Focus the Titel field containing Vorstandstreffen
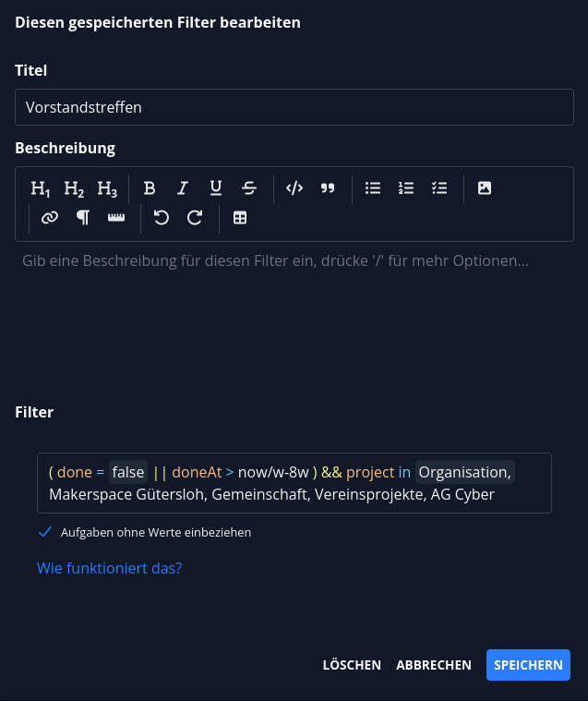 (x=294, y=107)
